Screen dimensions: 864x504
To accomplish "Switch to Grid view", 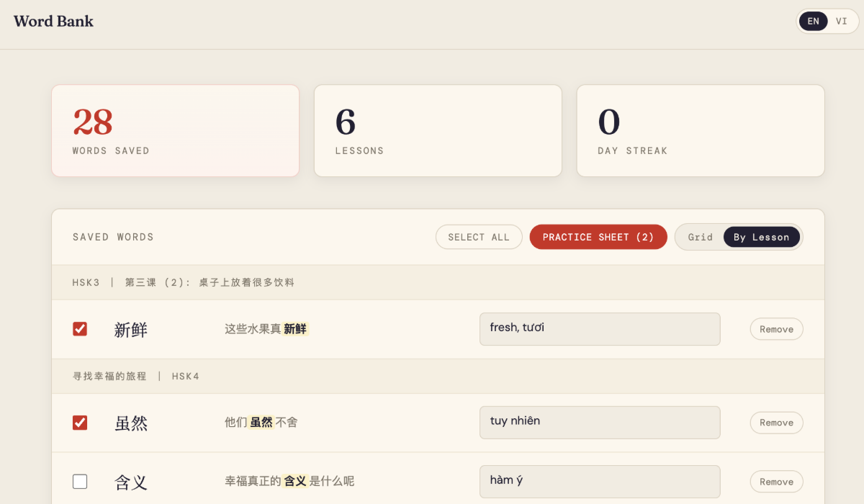I will (701, 237).
